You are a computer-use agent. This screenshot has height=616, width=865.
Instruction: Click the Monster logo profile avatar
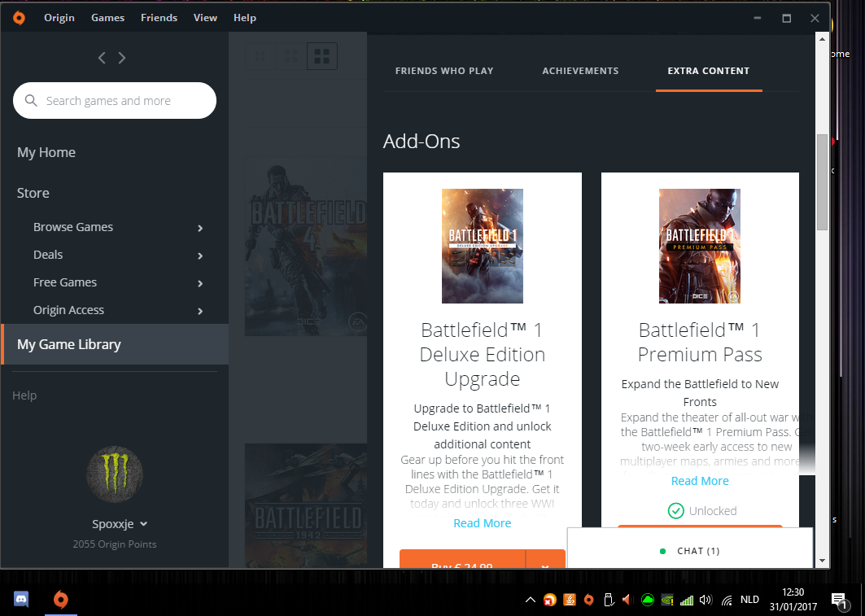click(x=115, y=474)
